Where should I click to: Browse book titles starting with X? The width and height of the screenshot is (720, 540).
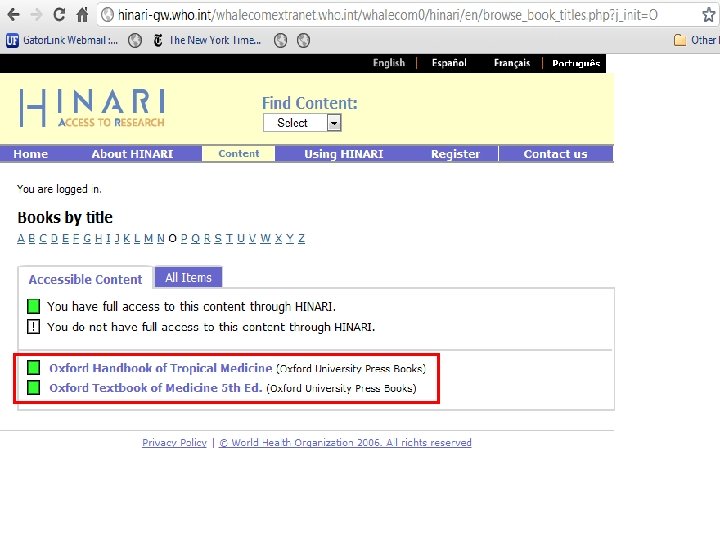pos(278,238)
